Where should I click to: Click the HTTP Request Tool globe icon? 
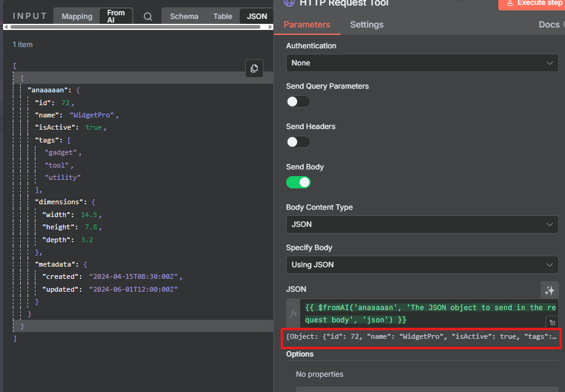289,3
